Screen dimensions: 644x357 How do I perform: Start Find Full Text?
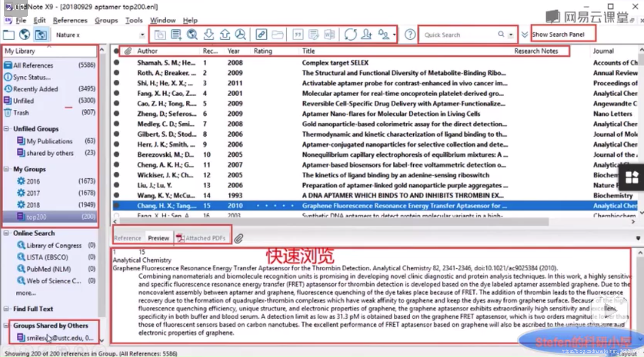241,34
